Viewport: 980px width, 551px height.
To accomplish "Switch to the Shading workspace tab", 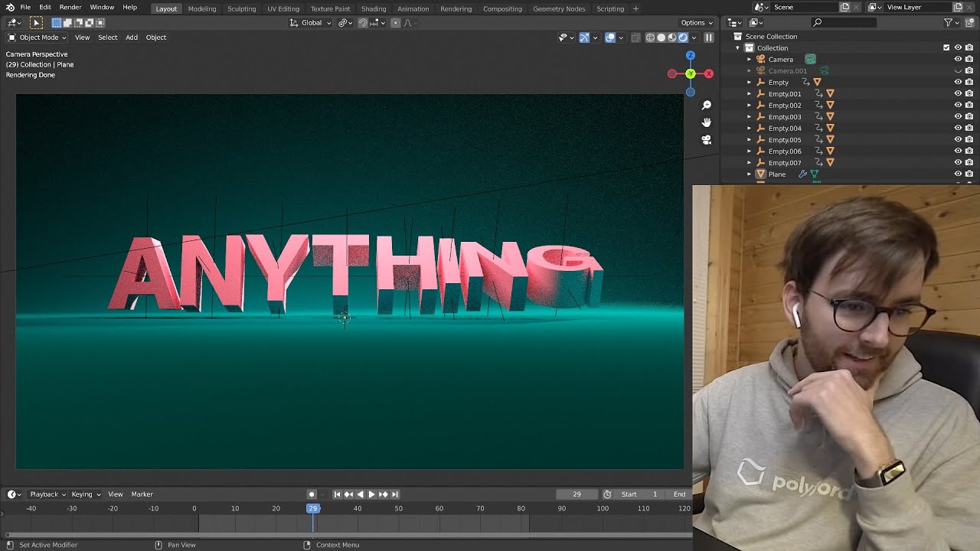I will (374, 8).
